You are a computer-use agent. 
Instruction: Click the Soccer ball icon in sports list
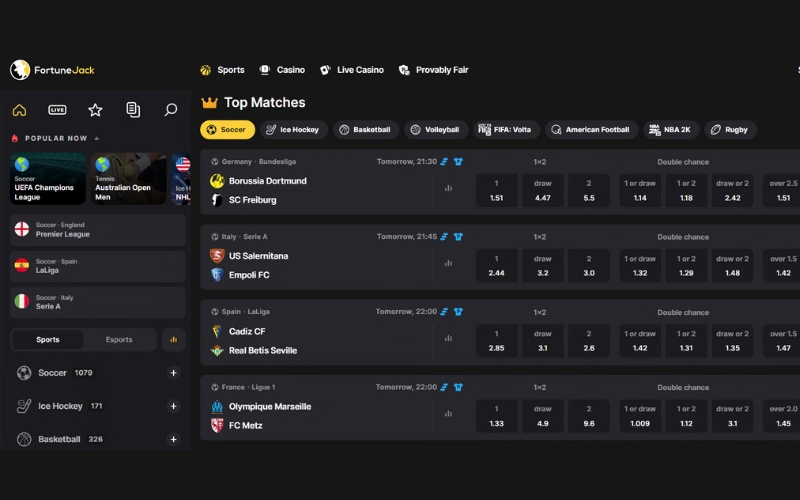24,373
